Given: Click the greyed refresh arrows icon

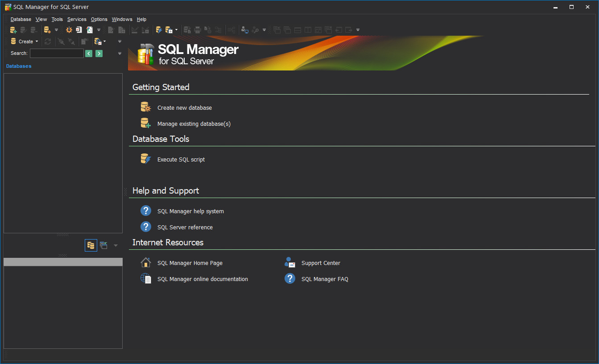Looking at the screenshot, I should [x=48, y=41].
